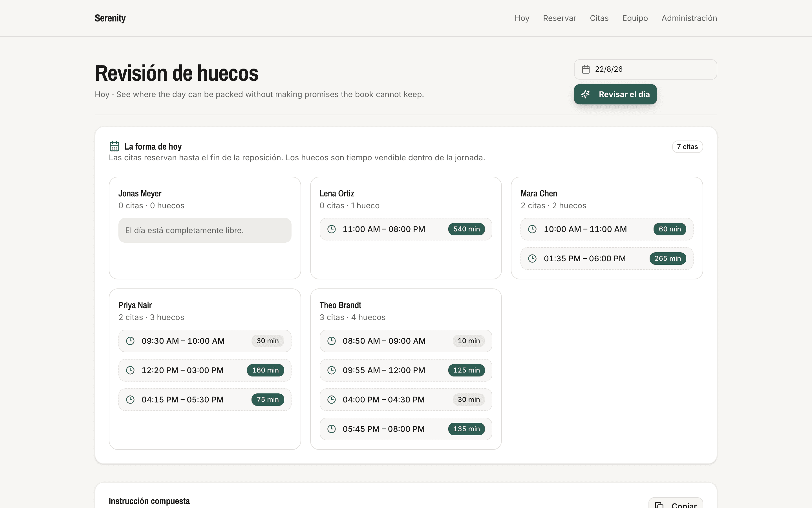Click the calendar icon beside La forma de hoy
The image size is (812, 508).
[x=114, y=146]
